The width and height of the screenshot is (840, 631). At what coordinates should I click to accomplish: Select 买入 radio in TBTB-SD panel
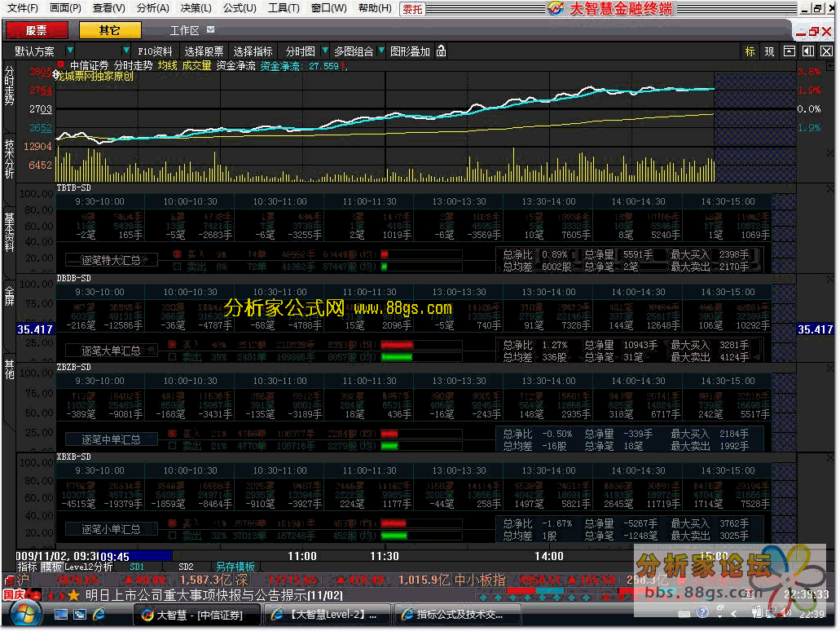(177, 254)
